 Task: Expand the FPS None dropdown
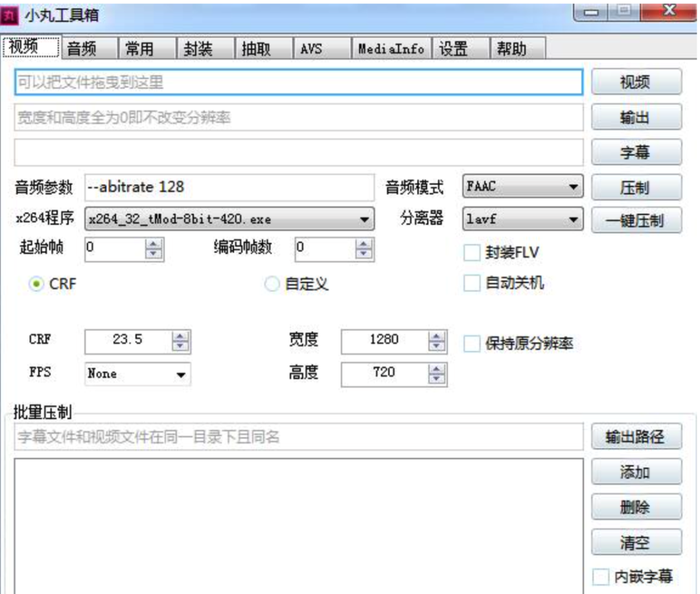pos(137,374)
